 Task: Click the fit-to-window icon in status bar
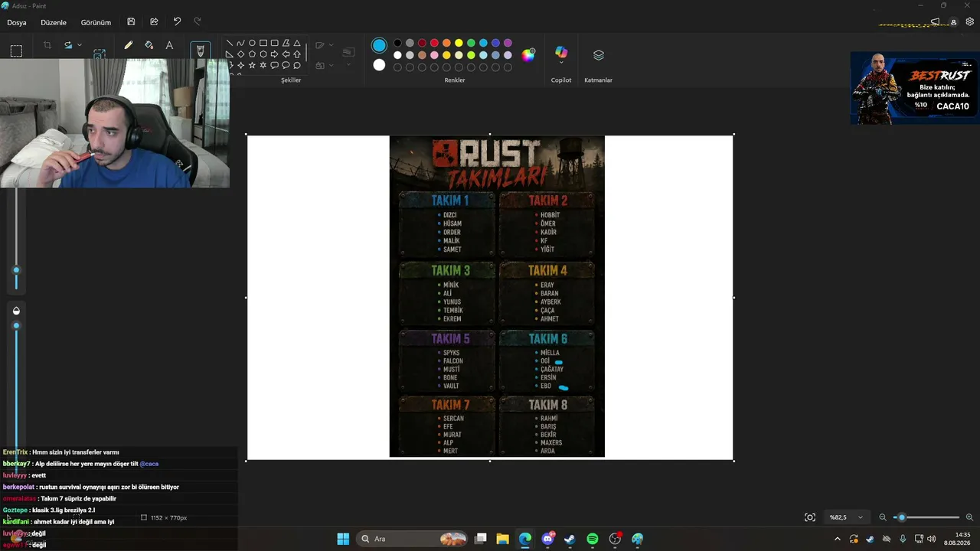tap(810, 517)
